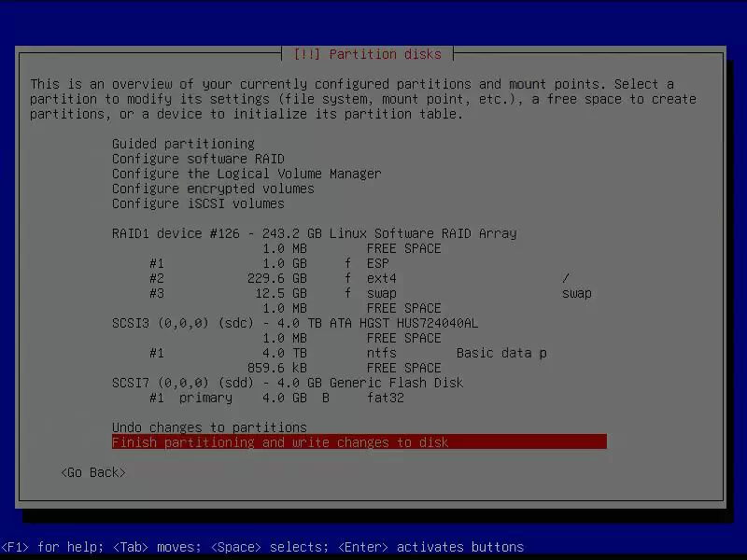Activate Finish partitioning and write changes to disk

tap(280, 442)
